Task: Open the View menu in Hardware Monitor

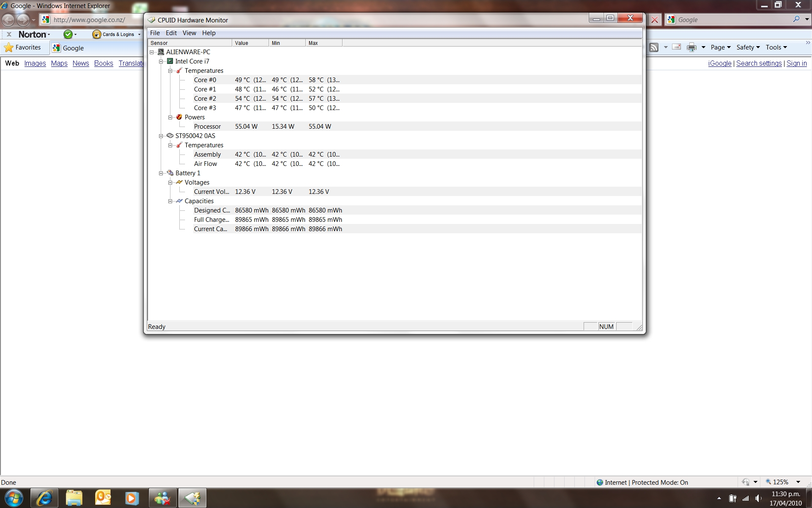Action: 189,33
